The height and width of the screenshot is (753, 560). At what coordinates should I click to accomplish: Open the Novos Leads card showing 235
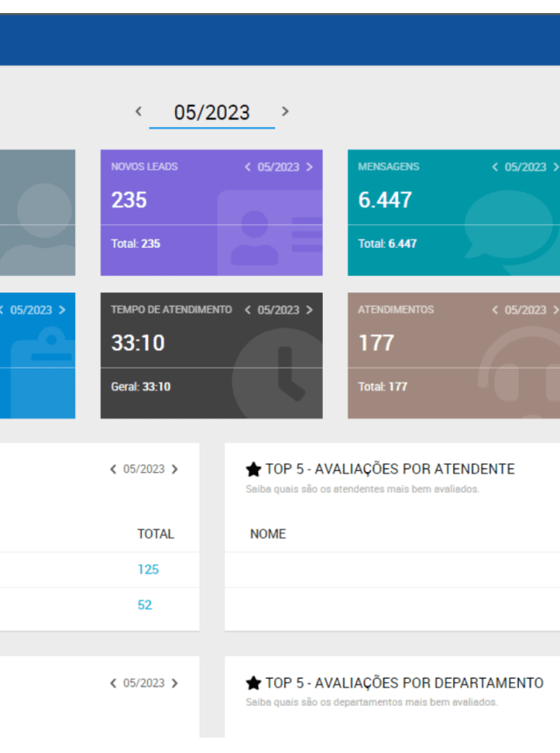pos(211,213)
